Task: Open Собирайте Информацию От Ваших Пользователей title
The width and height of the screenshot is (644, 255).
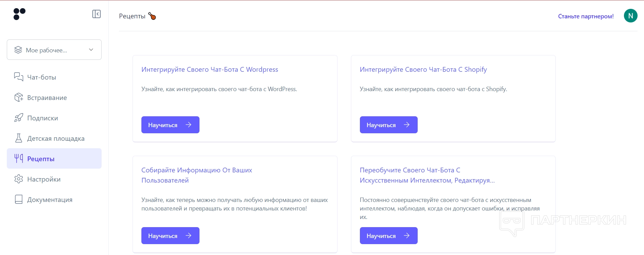Action: [x=196, y=175]
